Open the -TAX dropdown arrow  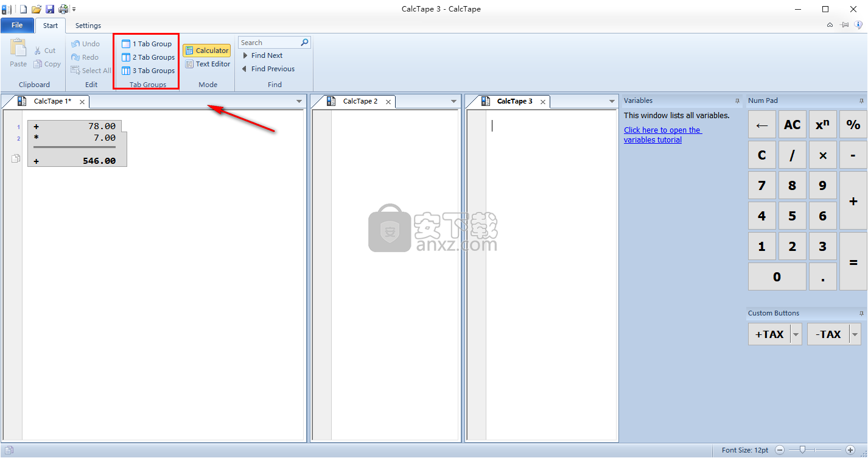pos(855,334)
